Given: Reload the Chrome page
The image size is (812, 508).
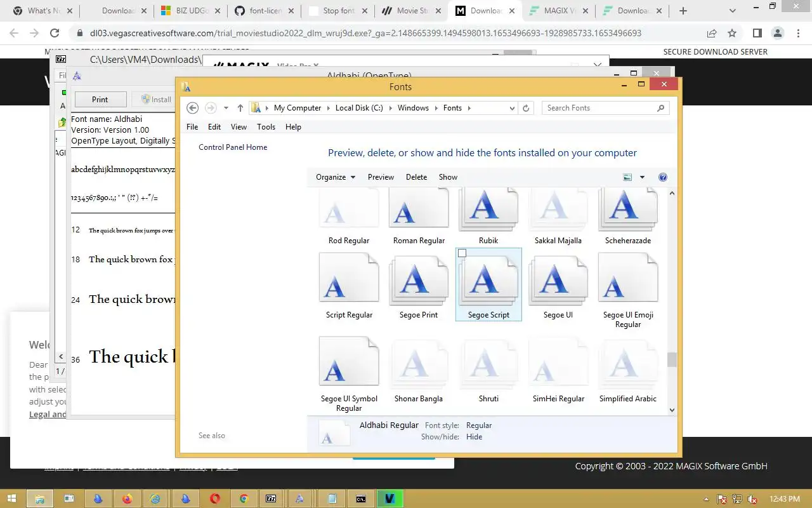Looking at the screenshot, I should tap(55, 33).
